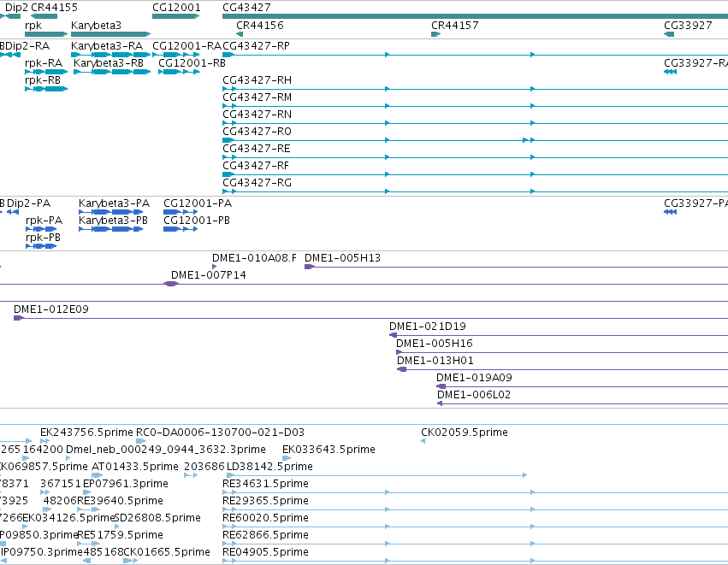Select the RE60020.5prime EST
Viewport: 728px width, 565px height.
pos(265,519)
